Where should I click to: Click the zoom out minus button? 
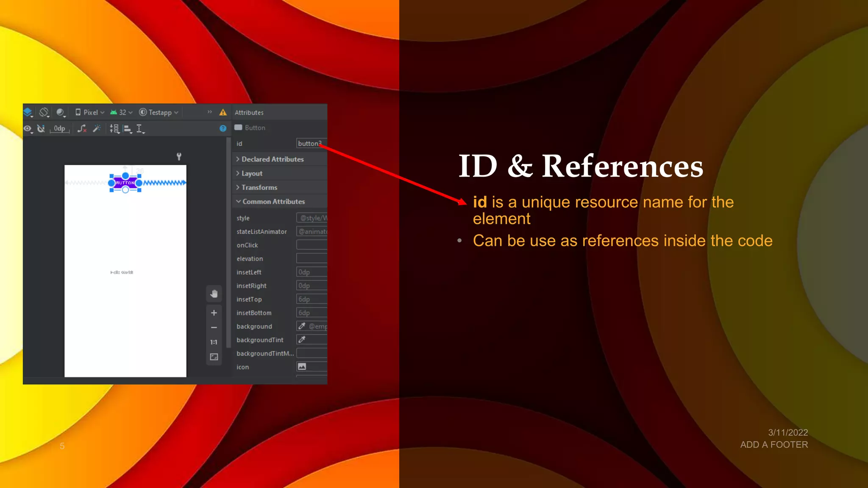click(214, 327)
